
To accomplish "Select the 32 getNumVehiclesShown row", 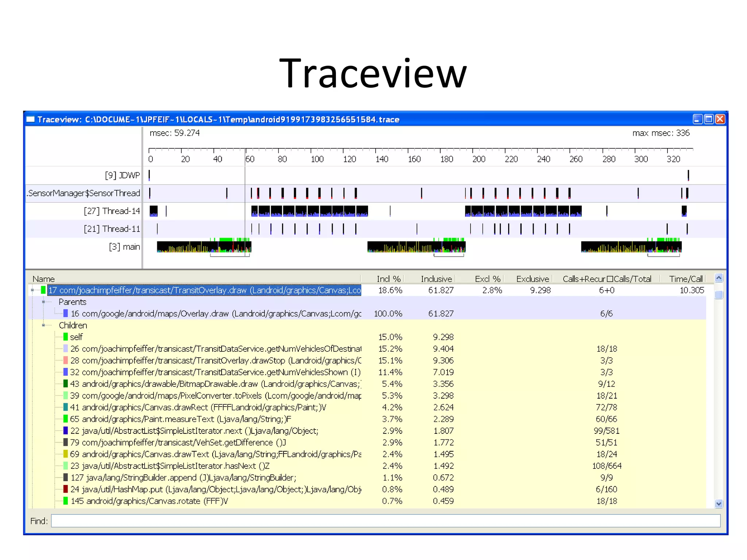I will pos(367,372).
